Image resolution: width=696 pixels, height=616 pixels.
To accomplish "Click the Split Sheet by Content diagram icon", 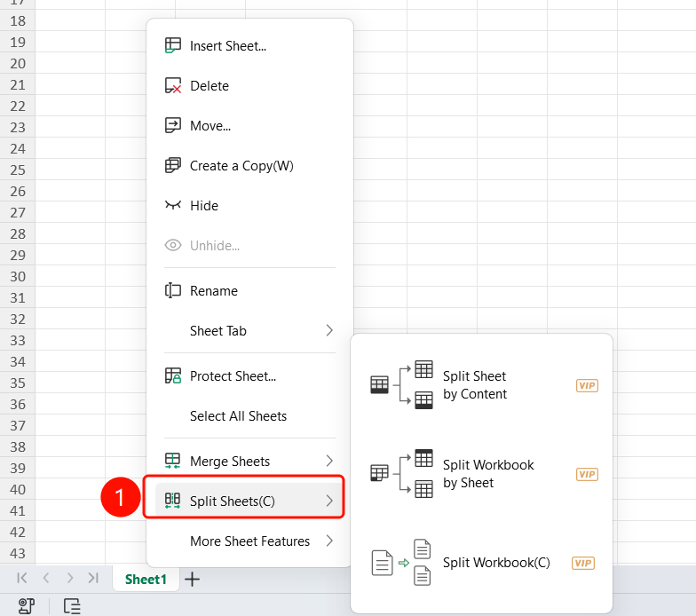I will (401, 384).
